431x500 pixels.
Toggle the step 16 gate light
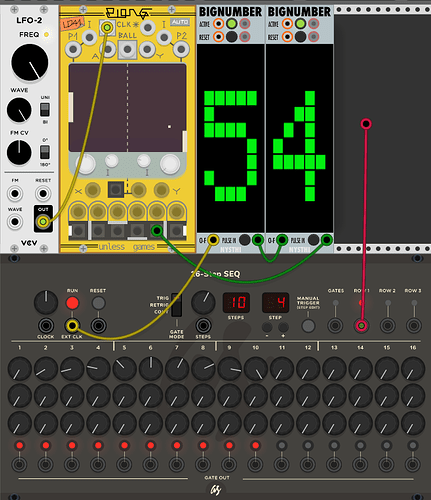click(x=413, y=445)
